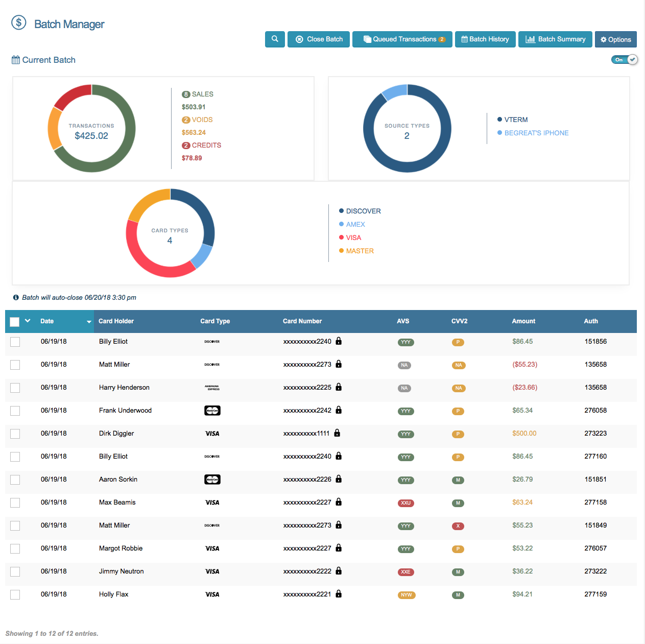Click the dollar sign Batch Manager icon
645x644 pixels.
[x=19, y=22]
